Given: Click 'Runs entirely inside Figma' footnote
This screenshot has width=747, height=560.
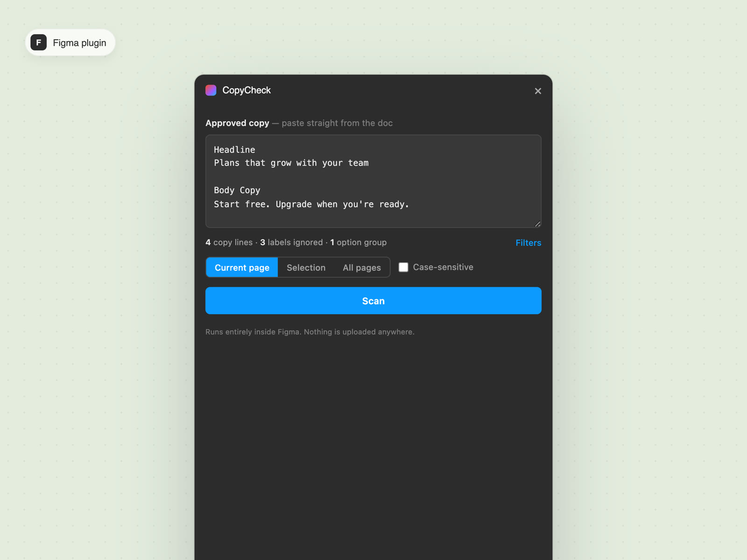Looking at the screenshot, I should [310, 332].
